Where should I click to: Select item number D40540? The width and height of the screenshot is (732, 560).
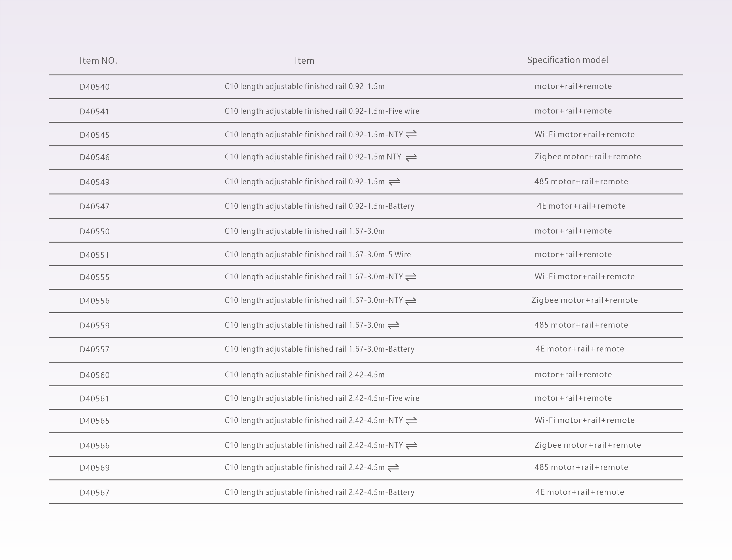(x=95, y=87)
